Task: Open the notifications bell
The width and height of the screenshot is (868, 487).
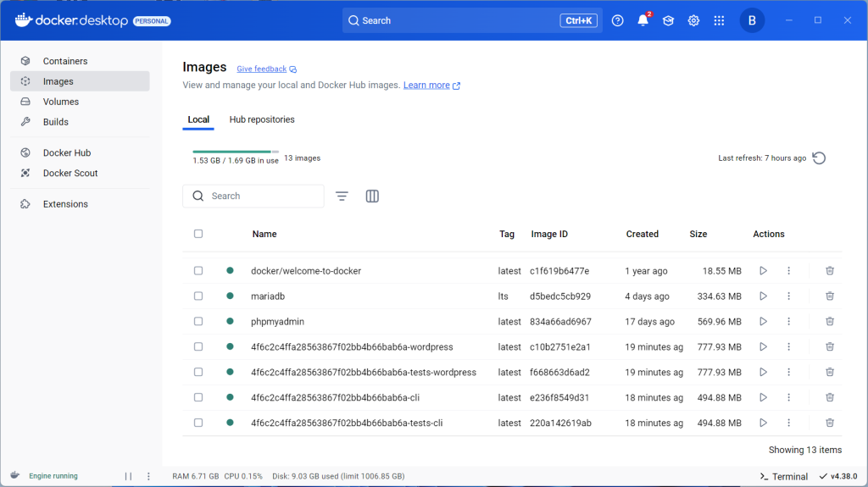Action: pos(643,21)
